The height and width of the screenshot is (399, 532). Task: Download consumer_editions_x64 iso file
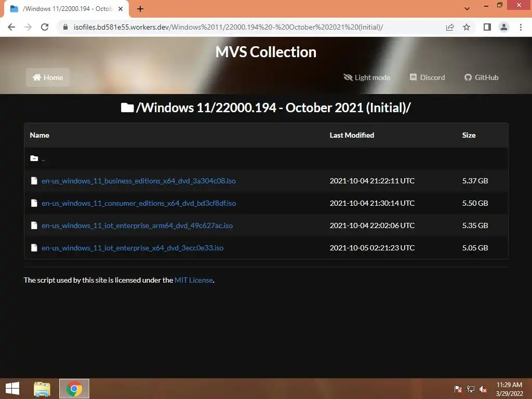click(139, 203)
